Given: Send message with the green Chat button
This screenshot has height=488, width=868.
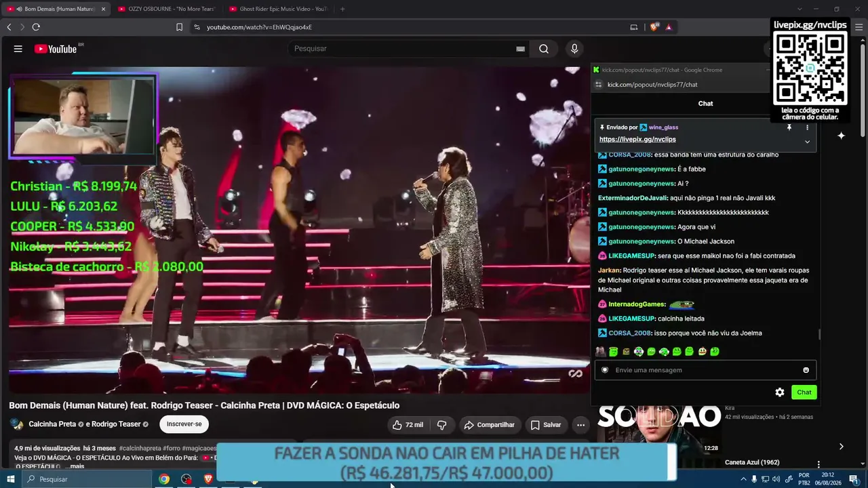Looking at the screenshot, I should pyautogui.click(x=804, y=392).
